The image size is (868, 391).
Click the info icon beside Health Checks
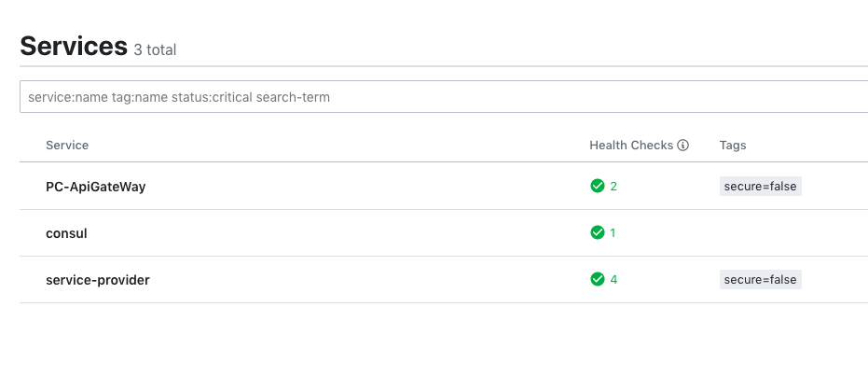(x=683, y=145)
